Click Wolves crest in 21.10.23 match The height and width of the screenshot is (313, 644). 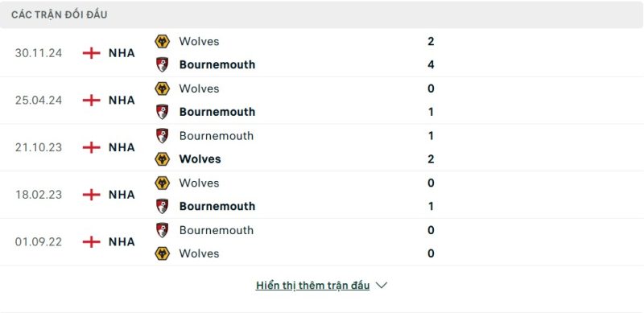[x=163, y=159]
